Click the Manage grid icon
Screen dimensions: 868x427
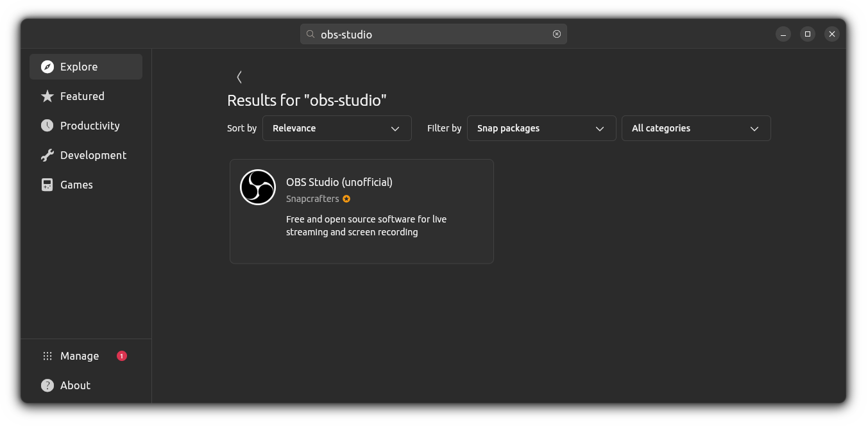[47, 356]
